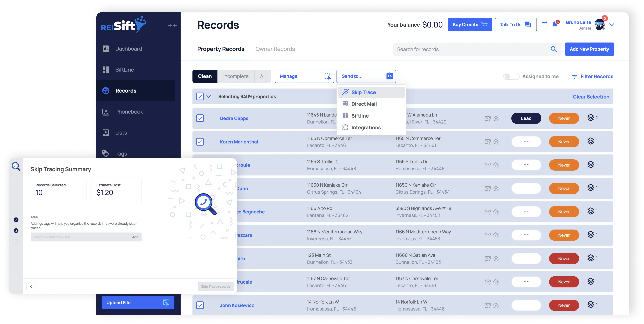Open the calendar icon in header
Image resolution: width=644 pixels, height=324 pixels.
pyautogui.click(x=544, y=24)
